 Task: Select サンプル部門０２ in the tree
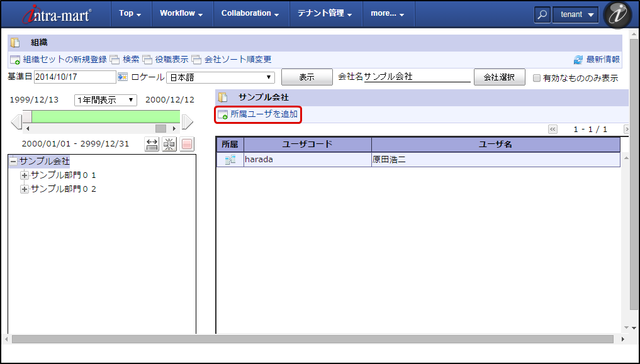pyautogui.click(x=64, y=189)
